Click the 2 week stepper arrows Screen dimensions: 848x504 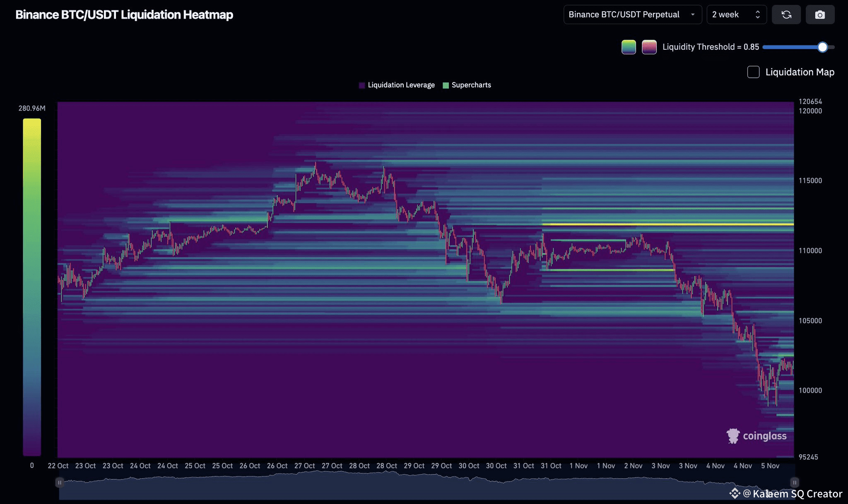click(x=758, y=15)
